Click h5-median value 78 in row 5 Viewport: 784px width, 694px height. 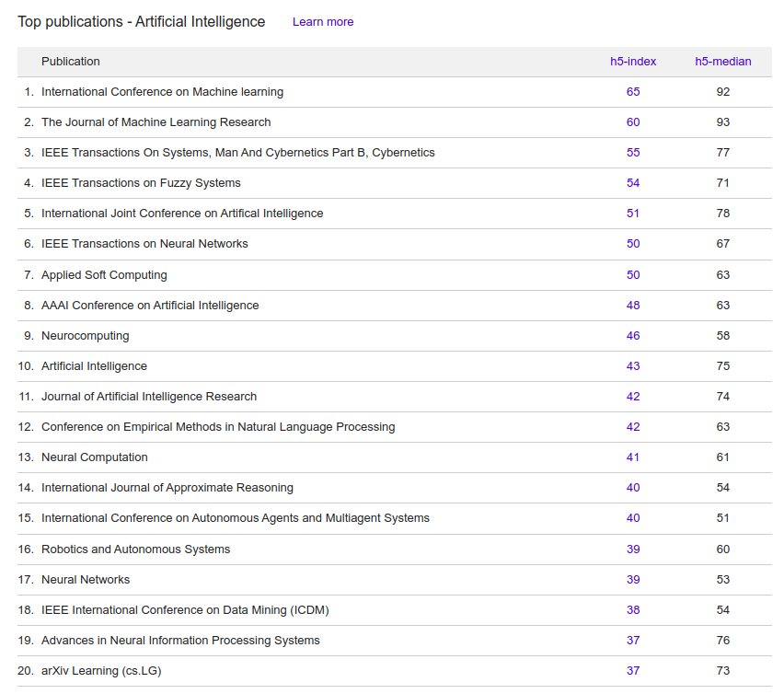(x=723, y=214)
